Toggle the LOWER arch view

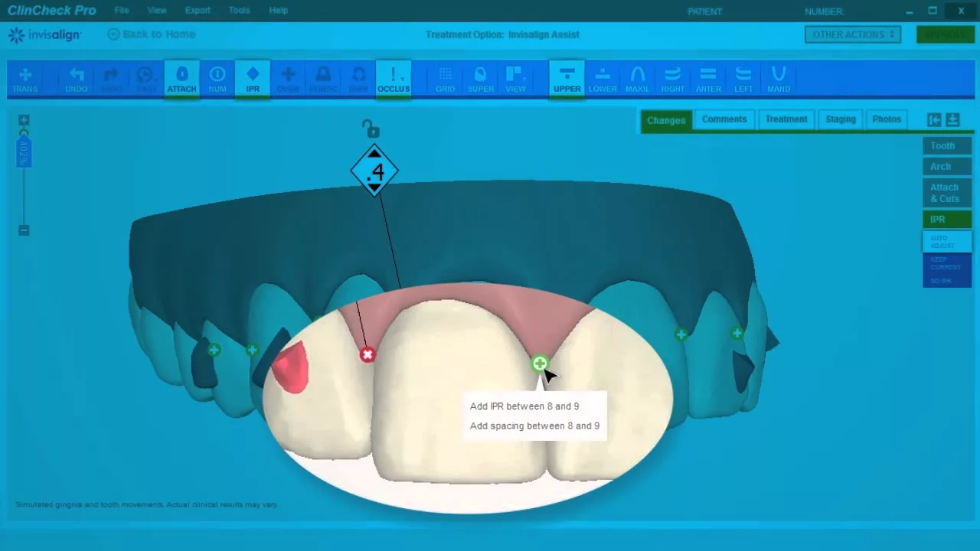coord(603,79)
